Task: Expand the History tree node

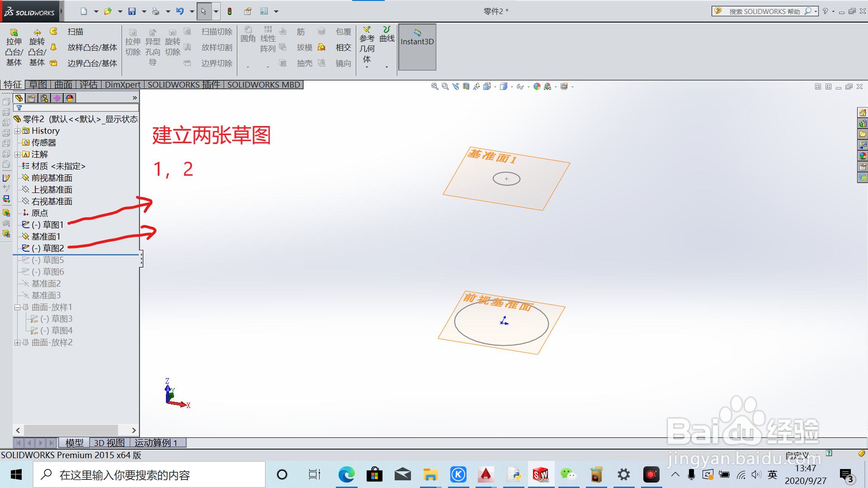Action: pyautogui.click(x=17, y=131)
